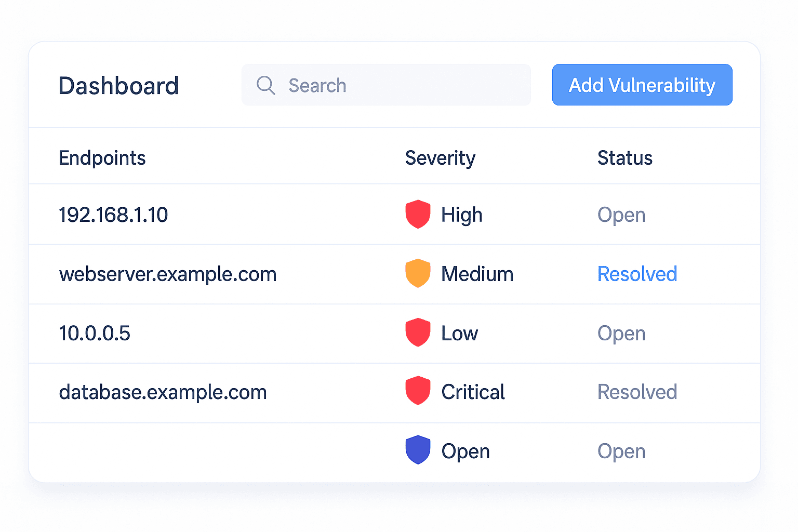
Task: Open webserver.example.com endpoint entry
Action: click(x=168, y=274)
